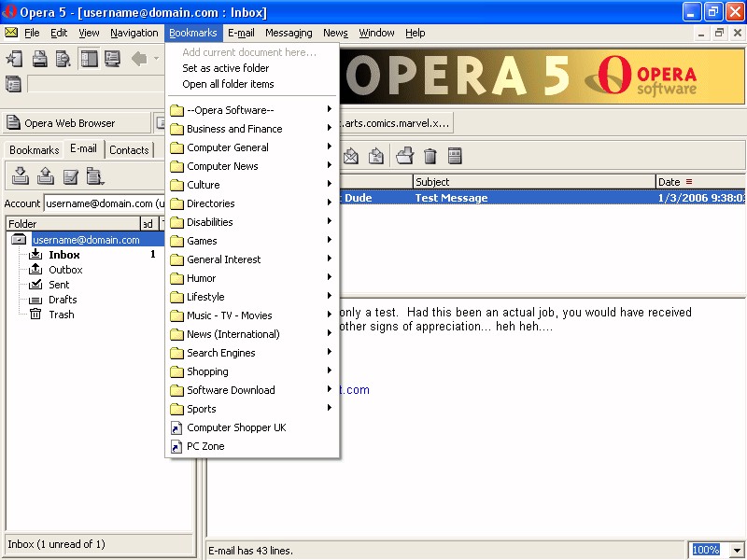This screenshot has width=747, height=560.
Task: Switch to the Bookmarks panel tab
Action: pyautogui.click(x=34, y=150)
